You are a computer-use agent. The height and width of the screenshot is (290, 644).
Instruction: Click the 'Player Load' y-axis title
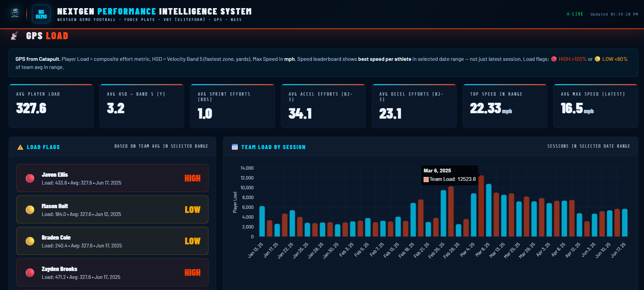(235, 202)
